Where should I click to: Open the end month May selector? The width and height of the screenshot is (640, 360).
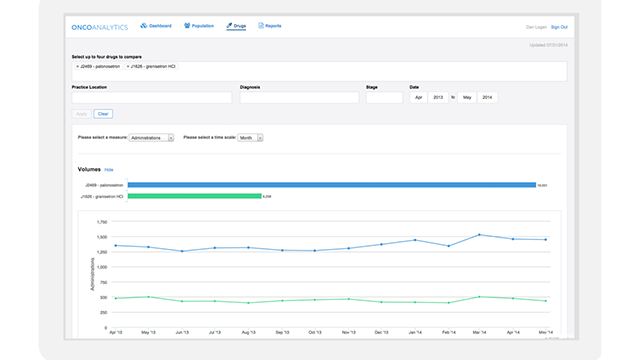pos(467,98)
